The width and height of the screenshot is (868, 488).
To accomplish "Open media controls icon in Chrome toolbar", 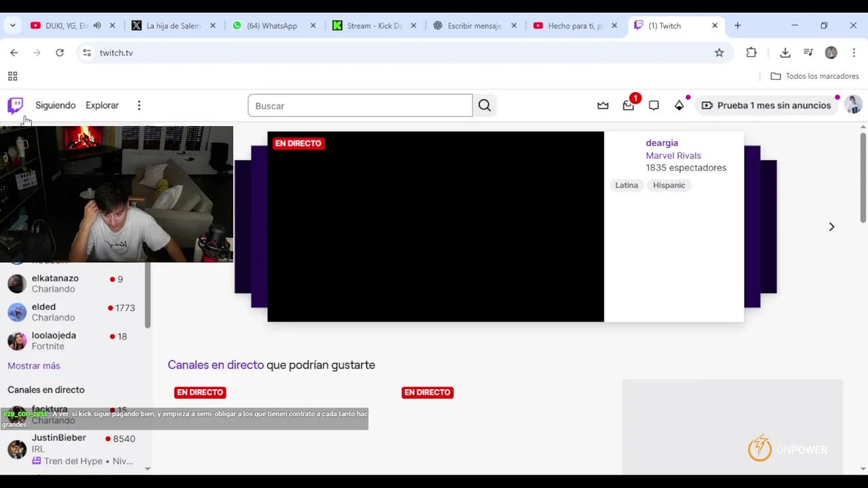I will pyautogui.click(x=808, y=53).
